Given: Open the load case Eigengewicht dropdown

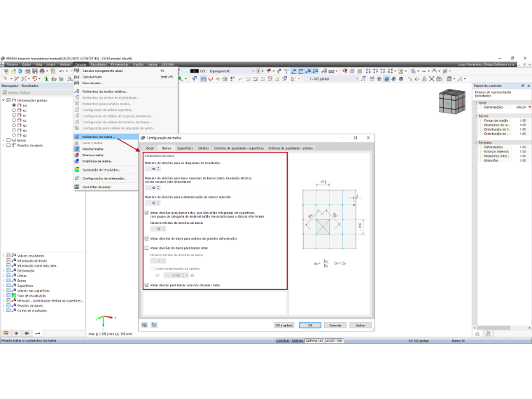Looking at the screenshot, I should [x=253, y=71].
